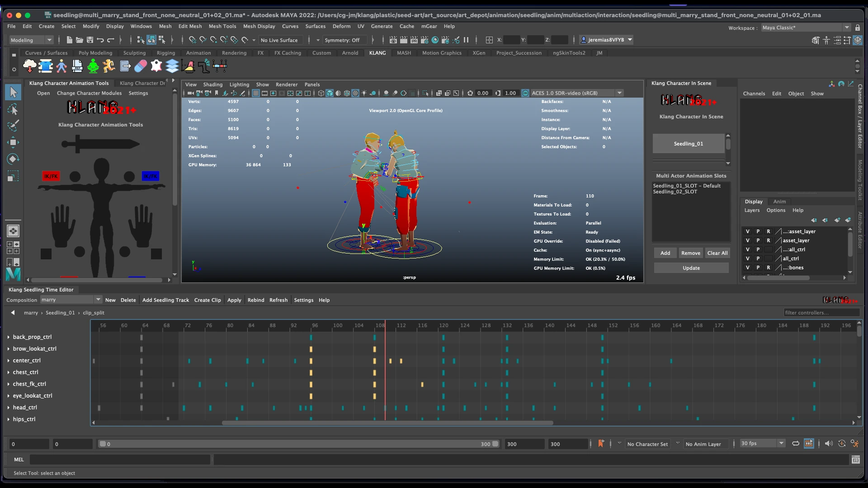Screen dimensions: 868x488
Task: Click the green meditating figure shelf icon
Action: 93,66
